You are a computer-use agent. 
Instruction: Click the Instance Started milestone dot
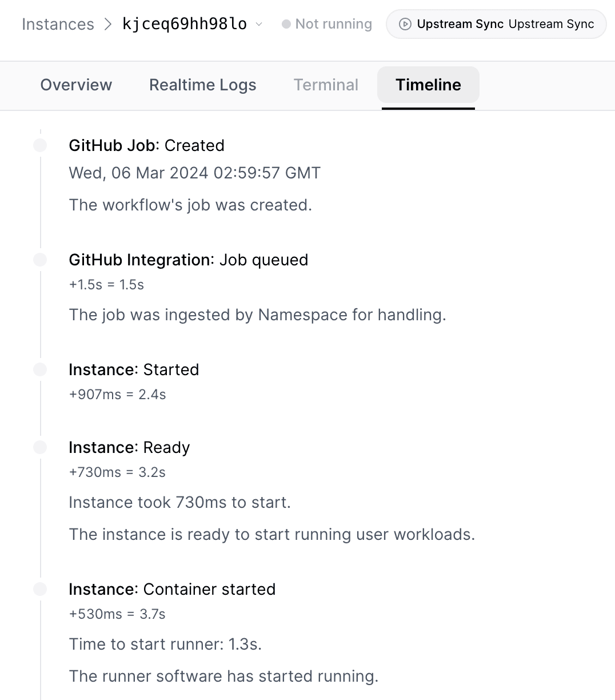pos(40,369)
